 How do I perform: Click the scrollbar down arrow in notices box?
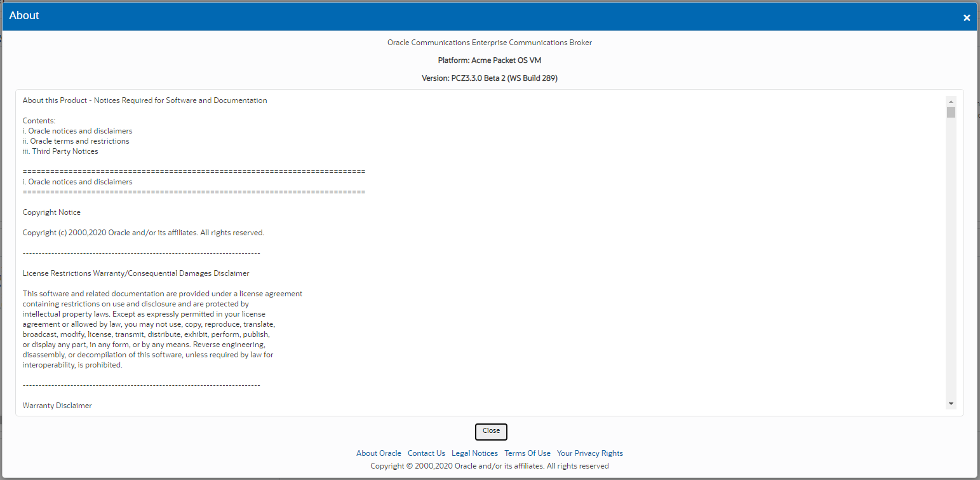click(x=951, y=404)
